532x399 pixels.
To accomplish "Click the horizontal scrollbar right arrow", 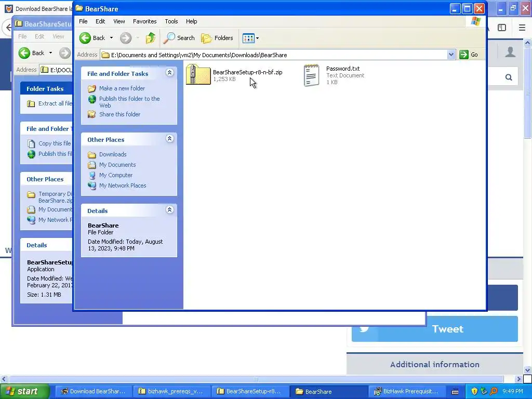I will 518,379.
